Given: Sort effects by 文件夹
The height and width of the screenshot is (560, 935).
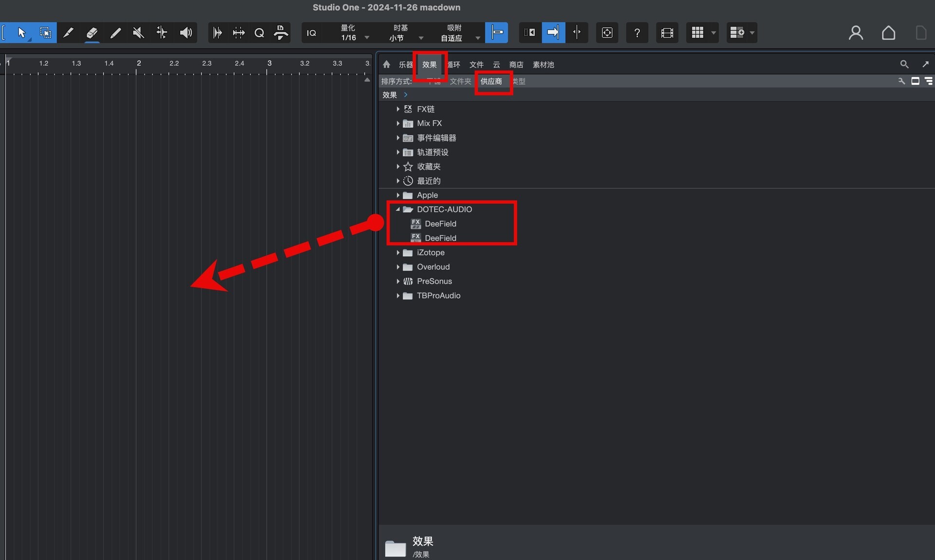Looking at the screenshot, I should point(460,81).
